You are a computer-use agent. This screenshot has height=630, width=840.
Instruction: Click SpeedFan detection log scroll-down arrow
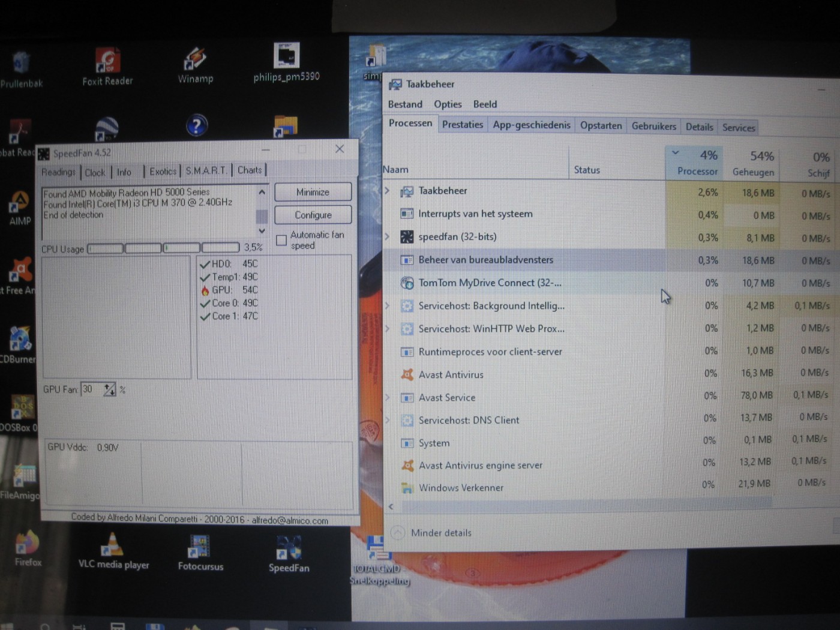(x=262, y=230)
